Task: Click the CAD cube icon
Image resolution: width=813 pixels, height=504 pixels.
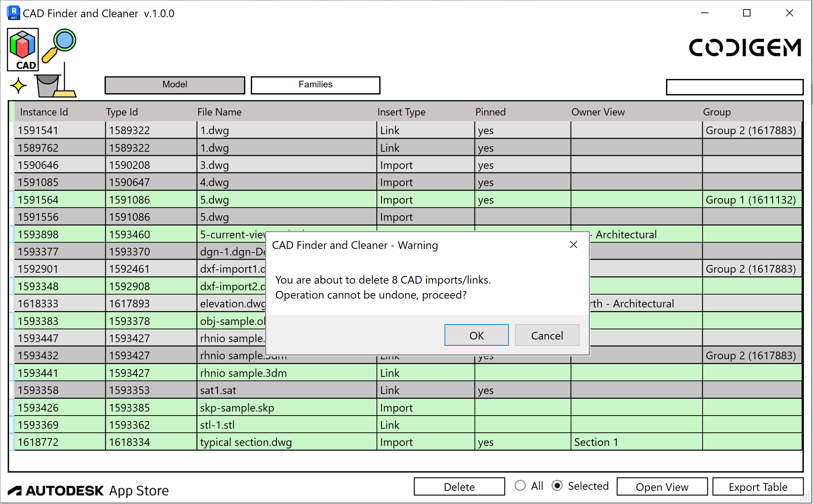Action: click(23, 49)
